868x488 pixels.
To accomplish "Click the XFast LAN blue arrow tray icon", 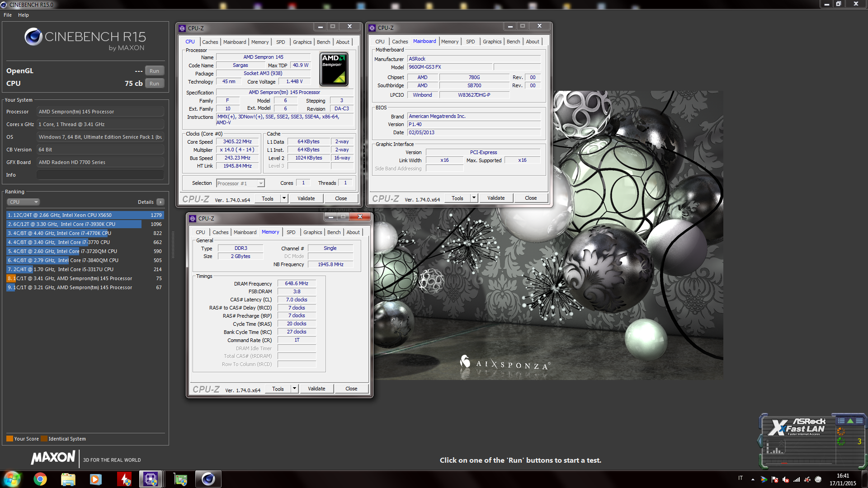I will point(764,479).
